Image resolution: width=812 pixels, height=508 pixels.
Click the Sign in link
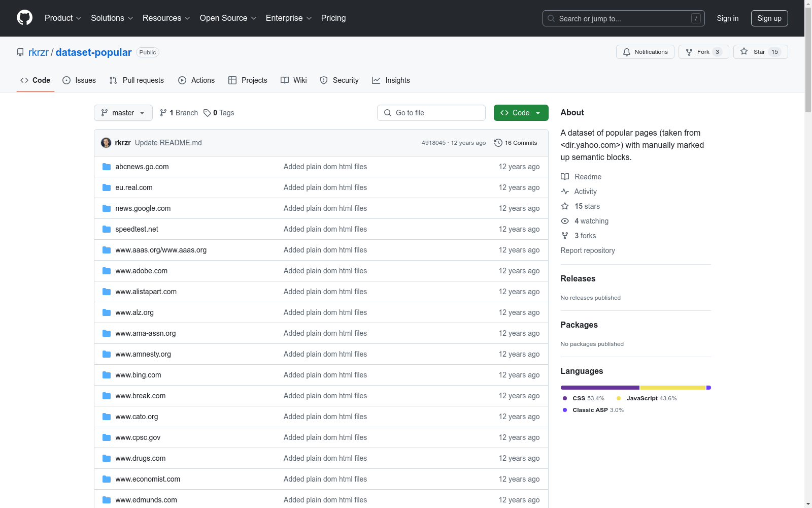(x=728, y=18)
